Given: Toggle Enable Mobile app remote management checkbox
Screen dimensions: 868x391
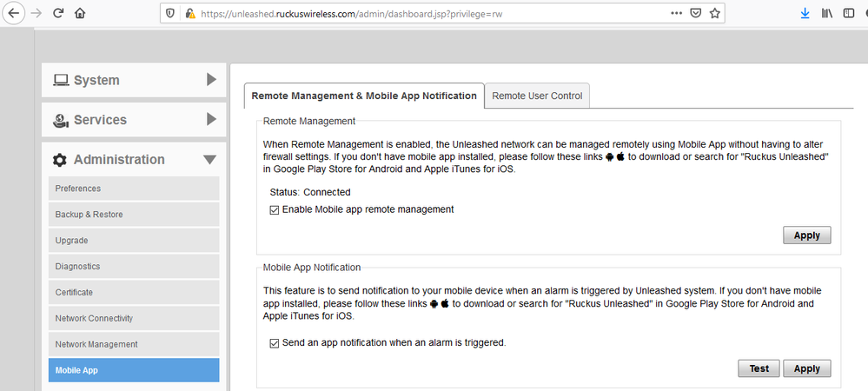Looking at the screenshot, I should (x=275, y=209).
